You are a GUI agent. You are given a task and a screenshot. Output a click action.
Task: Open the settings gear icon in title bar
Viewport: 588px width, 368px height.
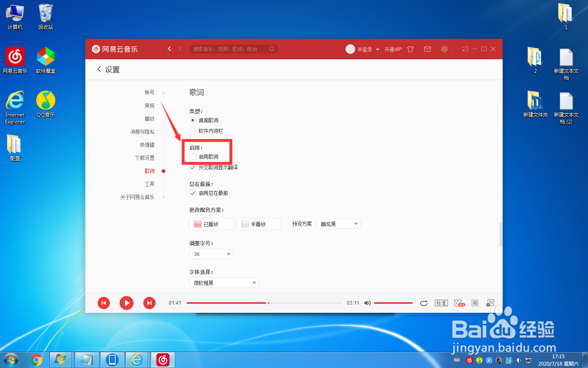click(x=444, y=49)
